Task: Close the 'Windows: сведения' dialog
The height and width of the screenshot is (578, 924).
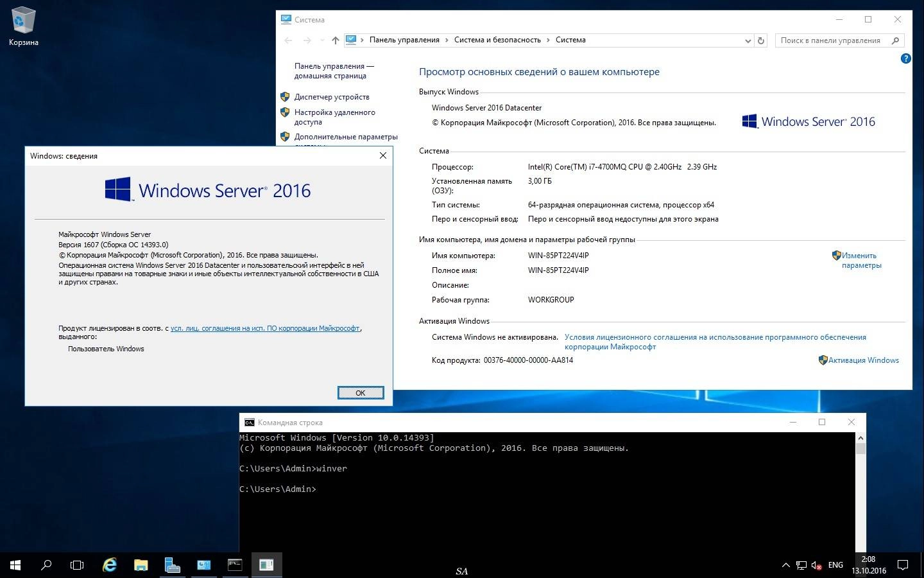Action: coord(382,155)
